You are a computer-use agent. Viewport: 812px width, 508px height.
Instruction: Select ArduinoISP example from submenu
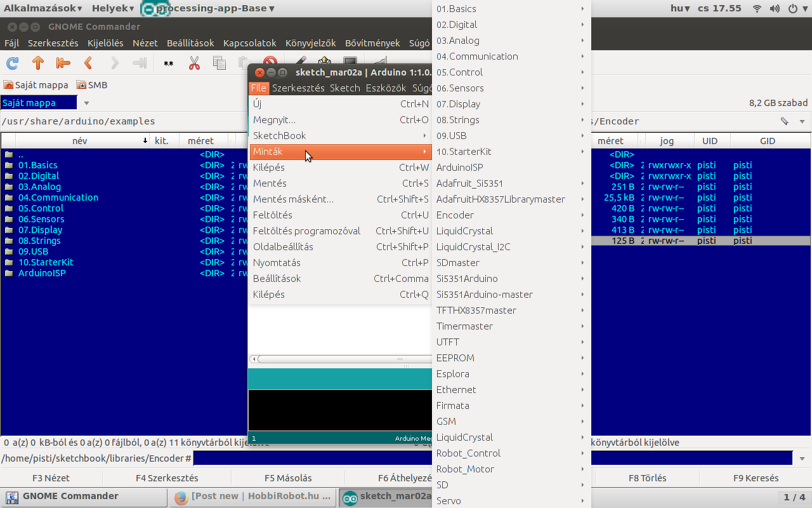click(511, 168)
